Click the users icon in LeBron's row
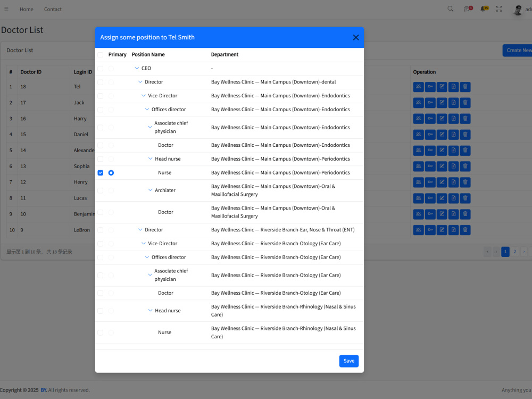The image size is (532, 399). [418, 230]
